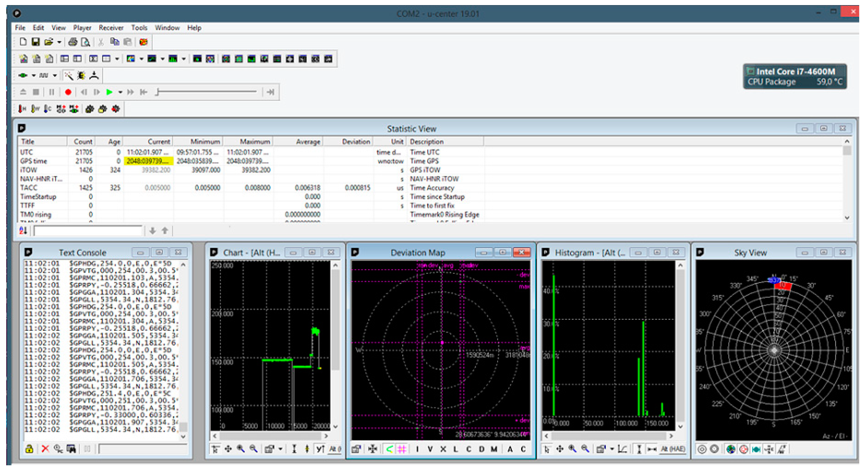Screen dimensions: 868x472
Task: Click the Description column header
Action: click(445, 142)
